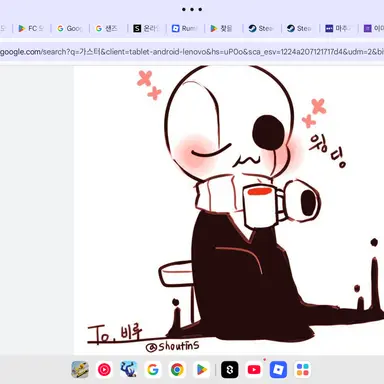Open the black knot-logo app in dock
Image resolution: width=384 pixels, height=384 pixels.
point(230,369)
